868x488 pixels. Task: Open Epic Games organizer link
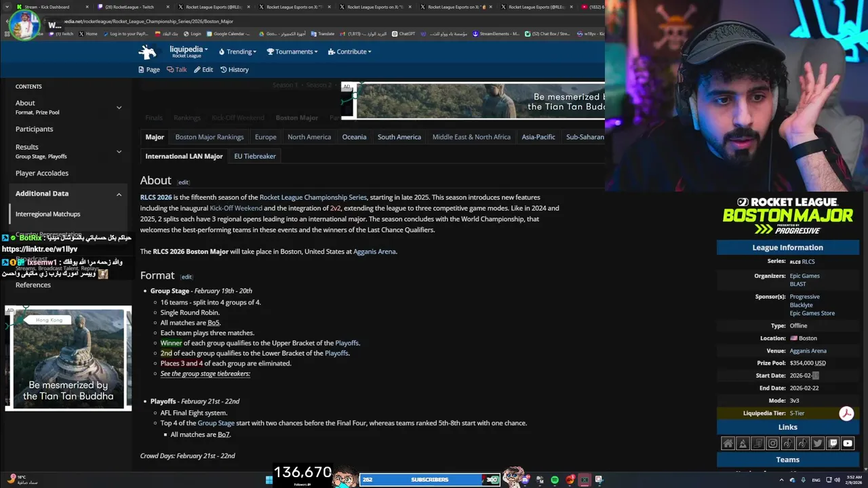coord(805,276)
